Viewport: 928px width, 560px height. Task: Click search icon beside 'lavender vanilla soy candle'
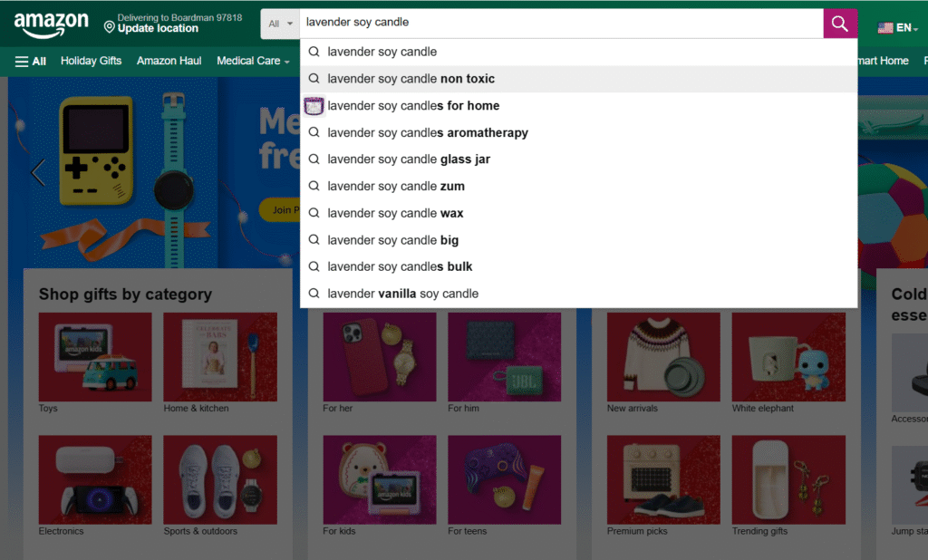tap(314, 294)
